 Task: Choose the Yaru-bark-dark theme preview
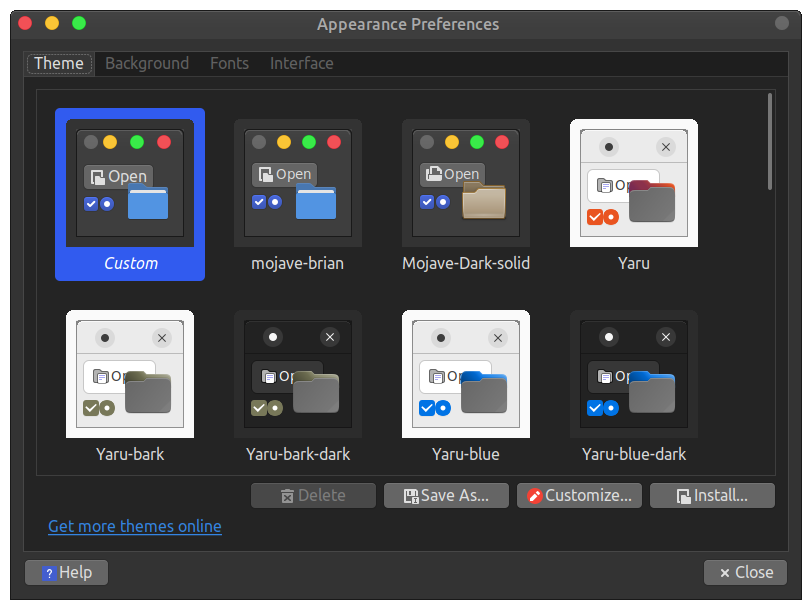[x=298, y=374]
